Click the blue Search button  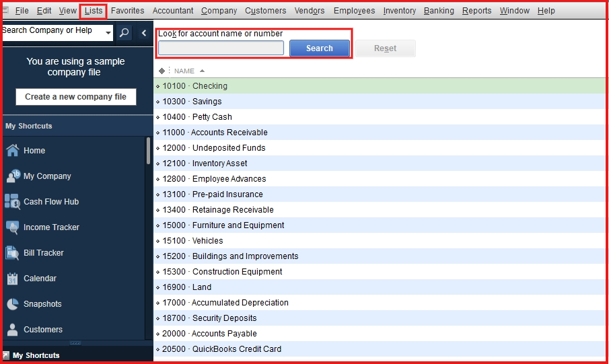(319, 48)
